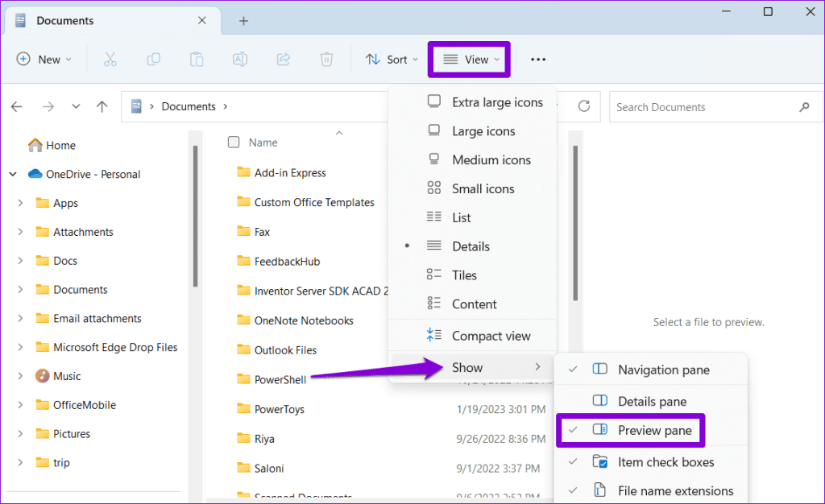This screenshot has width=825, height=504.
Task: Open the See more ellipsis menu
Action: pos(538,59)
